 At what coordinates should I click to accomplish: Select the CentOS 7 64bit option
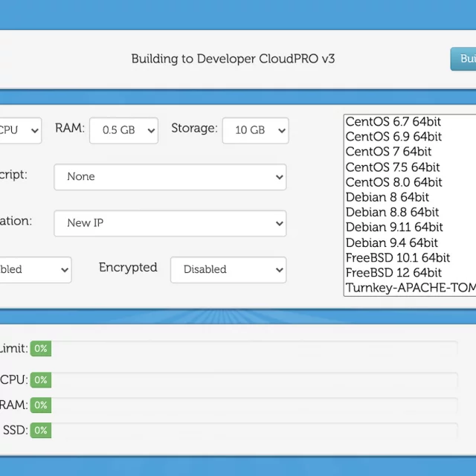tap(388, 152)
